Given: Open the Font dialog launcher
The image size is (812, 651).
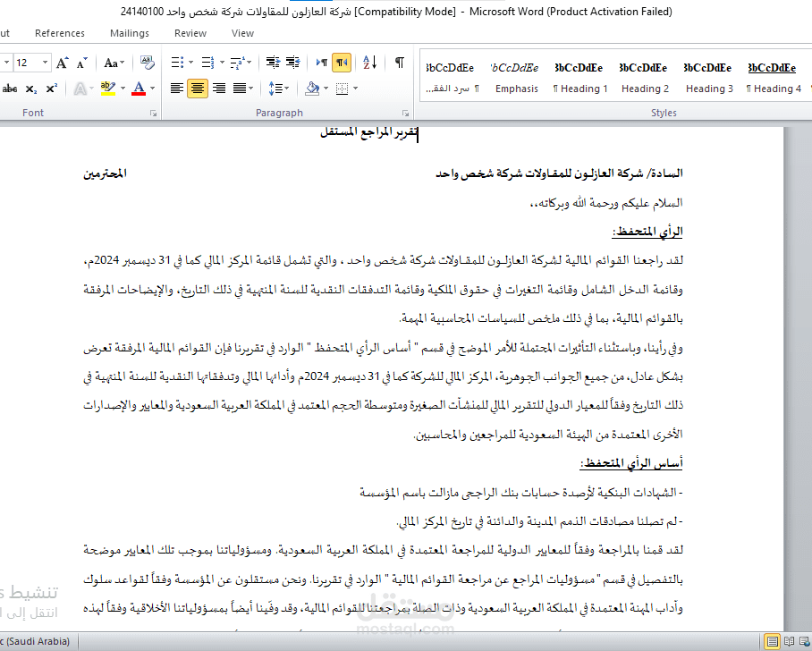Looking at the screenshot, I should pyautogui.click(x=153, y=113).
